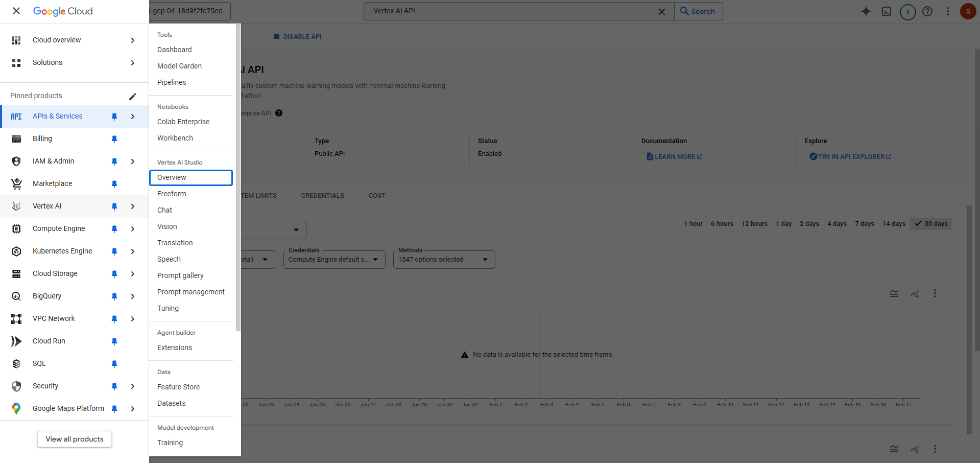Open notifications badge showing 1
Viewport: 980px width, 463px height.
(x=907, y=12)
